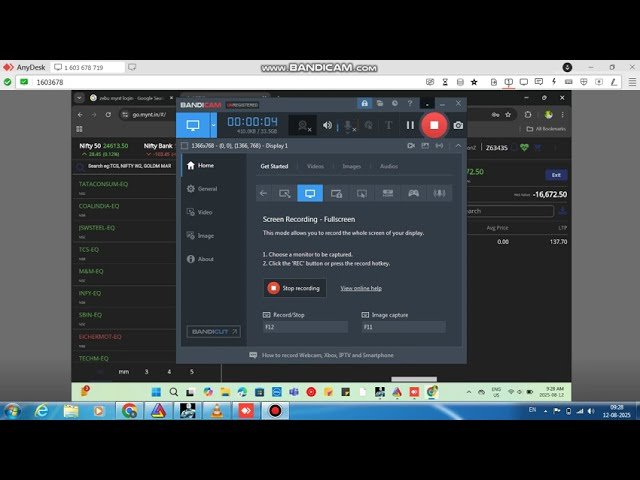Click the video camera icon in the Display 1 bar
640x480 pixels.
tap(411, 146)
